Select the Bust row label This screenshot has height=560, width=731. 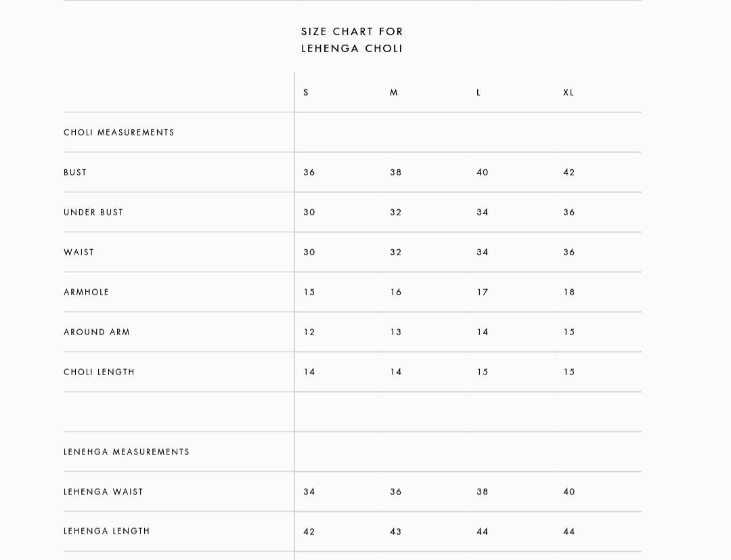pos(75,173)
